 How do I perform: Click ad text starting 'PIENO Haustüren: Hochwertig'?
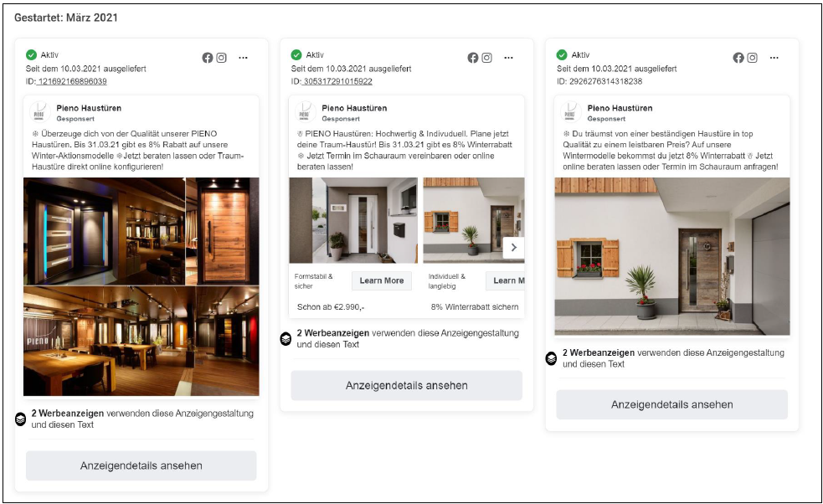404,150
